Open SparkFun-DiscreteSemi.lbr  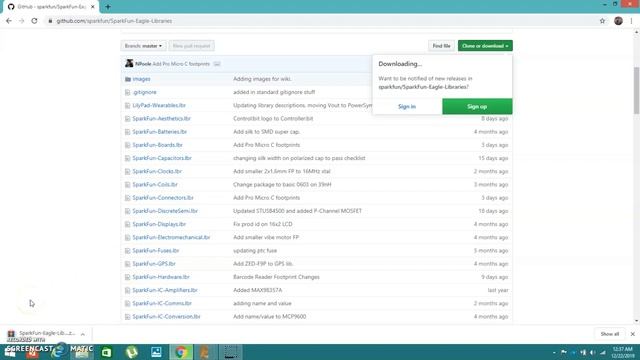pyautogui.click(x=165, y=211)
